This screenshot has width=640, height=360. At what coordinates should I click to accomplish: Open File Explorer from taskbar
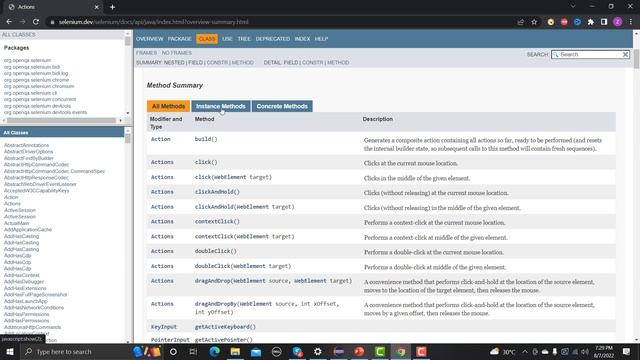[x=235, y=351]
